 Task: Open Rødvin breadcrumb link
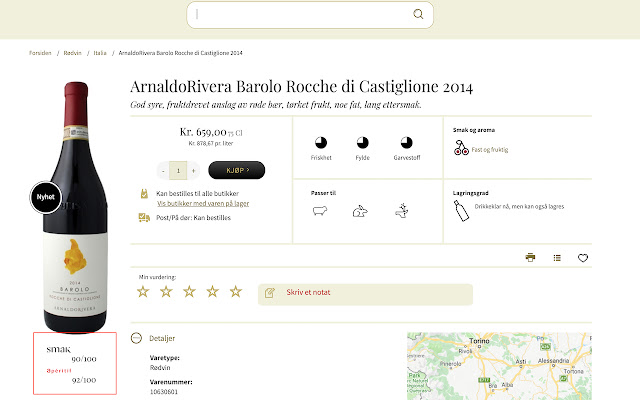(72, 53)
